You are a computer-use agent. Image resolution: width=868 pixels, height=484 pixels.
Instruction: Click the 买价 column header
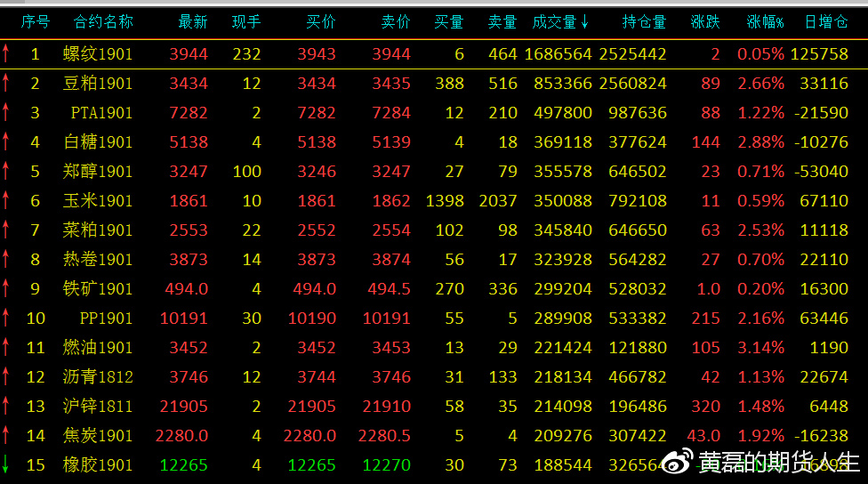click(321, 22)
